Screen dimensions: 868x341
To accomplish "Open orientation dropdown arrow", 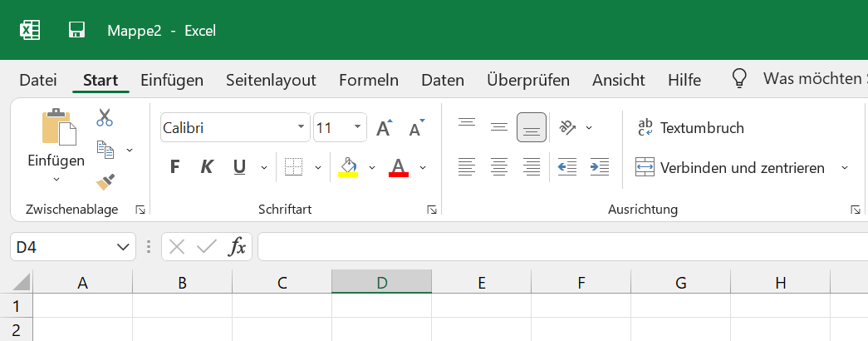I will pyautogui.click(x=589, y=128).
